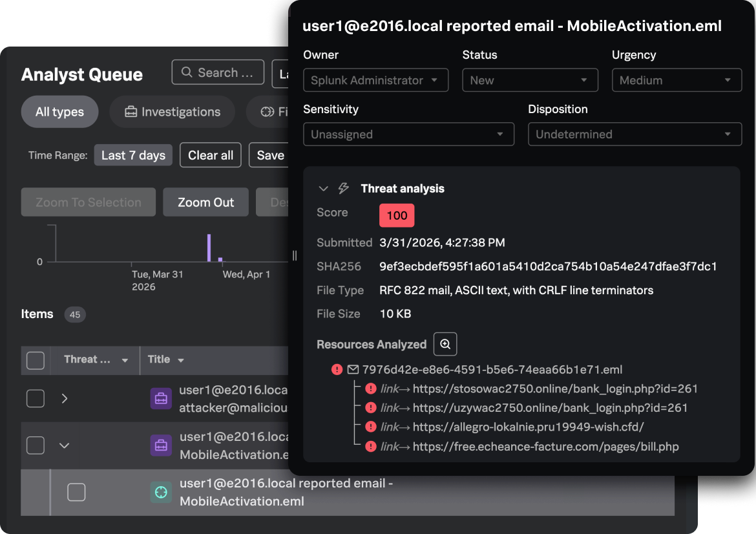Click the Submitted timestamp 3/31/2026, 4:27:38 PM
The width and height of the screenshot is (756, 534).
(442, 242)
